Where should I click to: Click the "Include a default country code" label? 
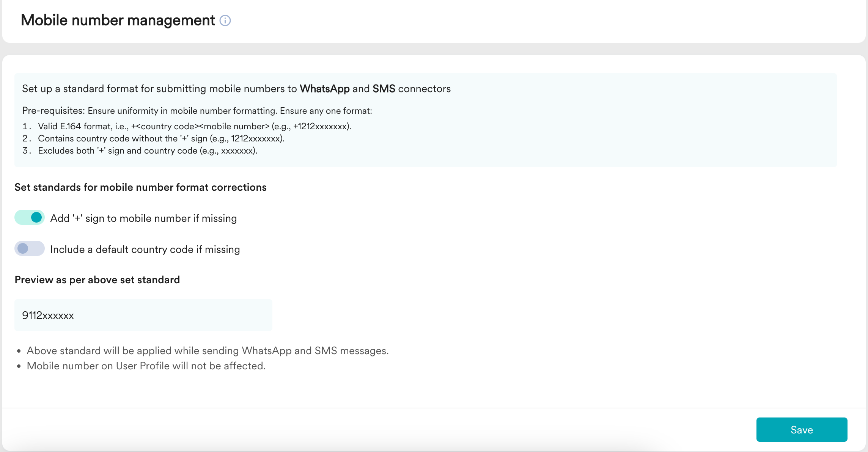145,250
